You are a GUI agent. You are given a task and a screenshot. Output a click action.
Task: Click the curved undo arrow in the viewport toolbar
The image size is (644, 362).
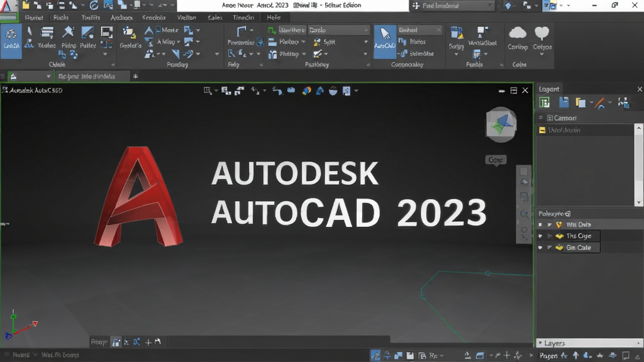coord(277,90)
